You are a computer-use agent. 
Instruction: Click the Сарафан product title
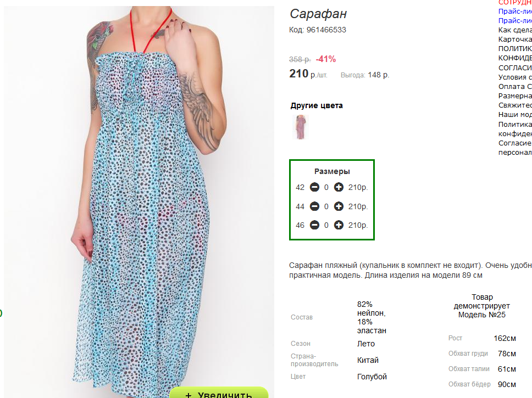pyautogui.click(x=318, y=14)
